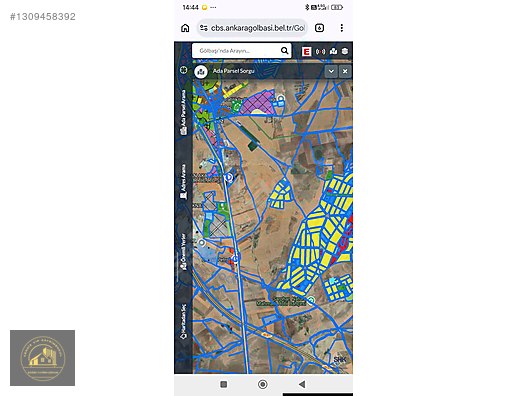Collapse the Ada Parsel Sorgu panel chevron

pos(331,71)
